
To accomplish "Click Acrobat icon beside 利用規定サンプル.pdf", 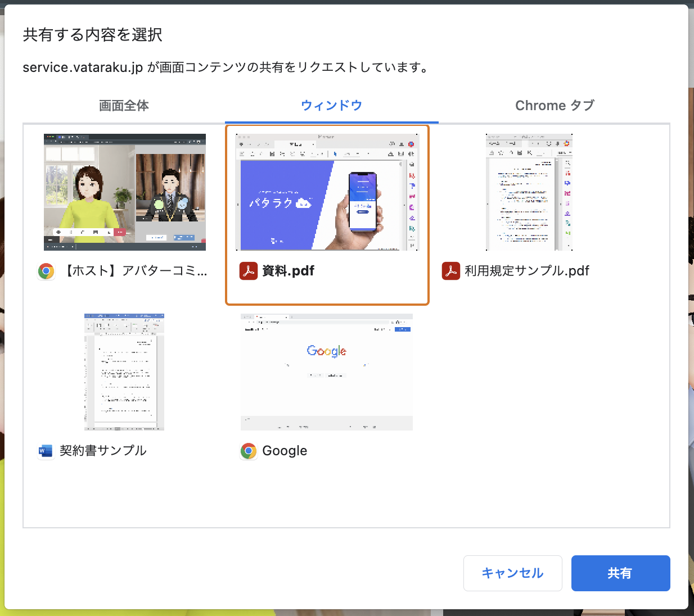I will (451, 271).
